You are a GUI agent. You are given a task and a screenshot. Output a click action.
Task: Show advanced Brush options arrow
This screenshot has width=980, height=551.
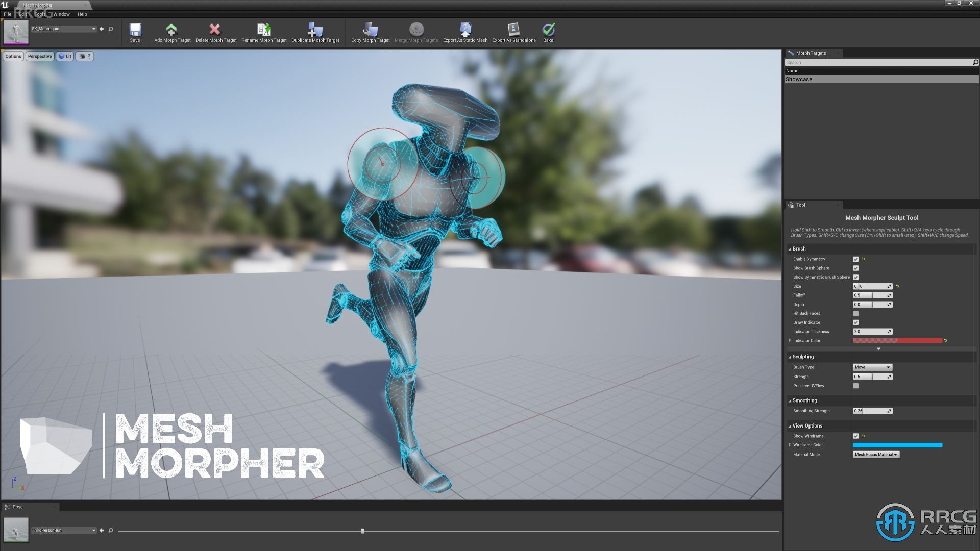coord(878,348)
